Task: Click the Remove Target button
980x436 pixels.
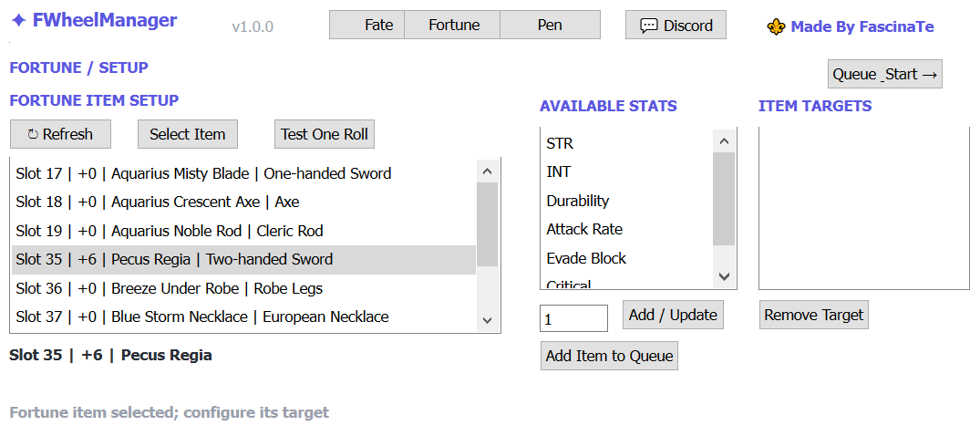Action: pos(814,315)
